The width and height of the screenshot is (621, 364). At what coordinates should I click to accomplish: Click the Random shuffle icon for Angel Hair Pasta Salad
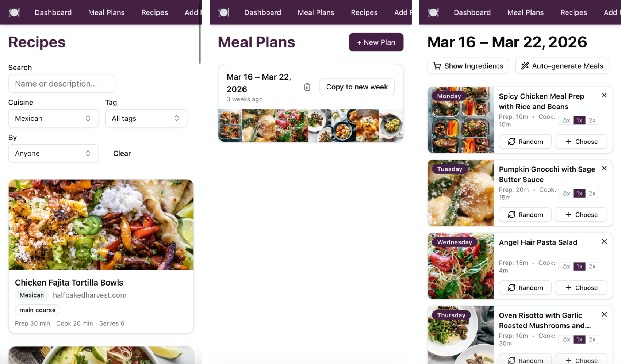pos(512,287)
